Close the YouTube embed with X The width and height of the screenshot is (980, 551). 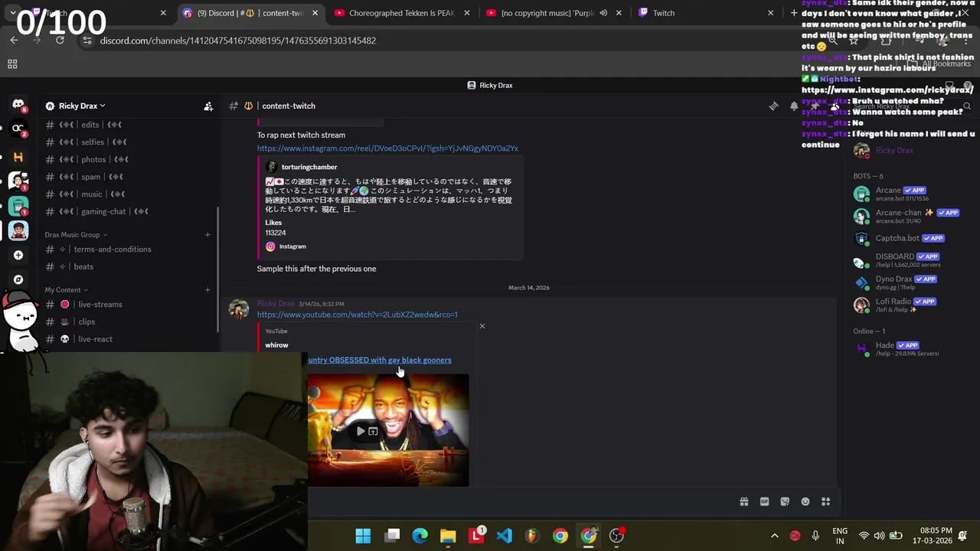482,326
